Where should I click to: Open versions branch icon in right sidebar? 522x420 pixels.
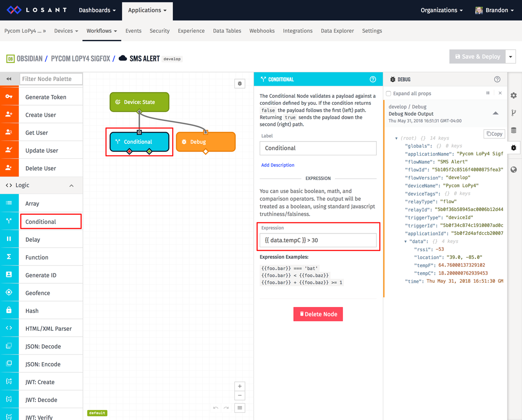(514, 113)
